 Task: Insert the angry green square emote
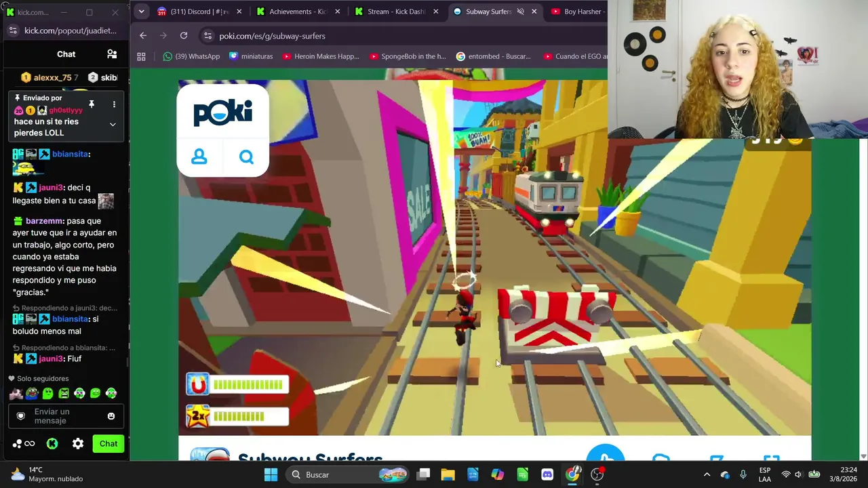pyautogui.click(x=64, y=393)
